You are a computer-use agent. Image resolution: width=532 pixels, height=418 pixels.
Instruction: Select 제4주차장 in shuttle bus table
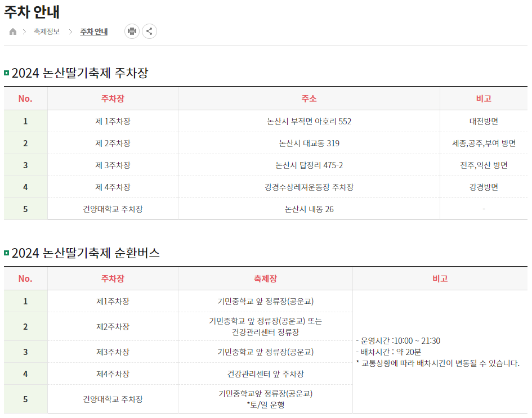(x=113, y=374)
